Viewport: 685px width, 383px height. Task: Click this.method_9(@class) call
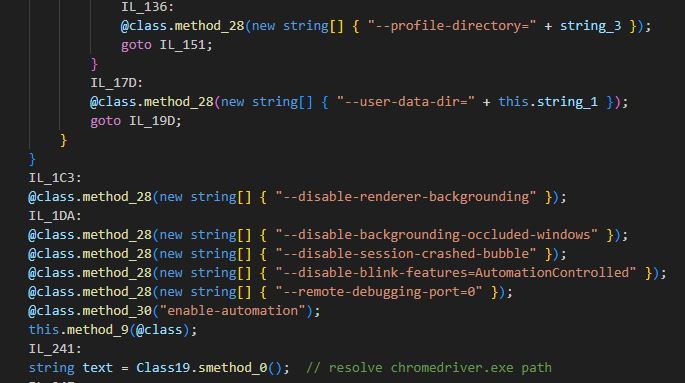[113, 330]
